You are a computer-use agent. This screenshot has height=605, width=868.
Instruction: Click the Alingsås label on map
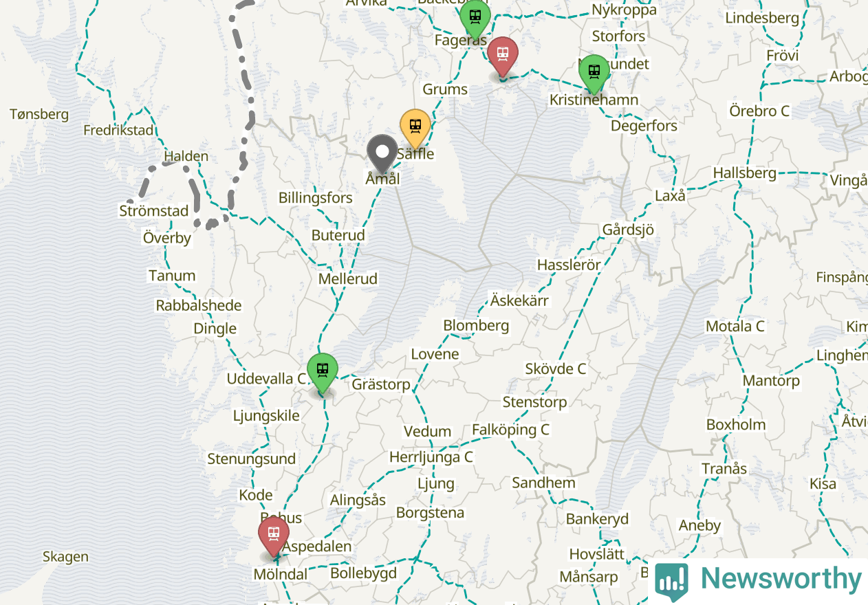point(358,500)
